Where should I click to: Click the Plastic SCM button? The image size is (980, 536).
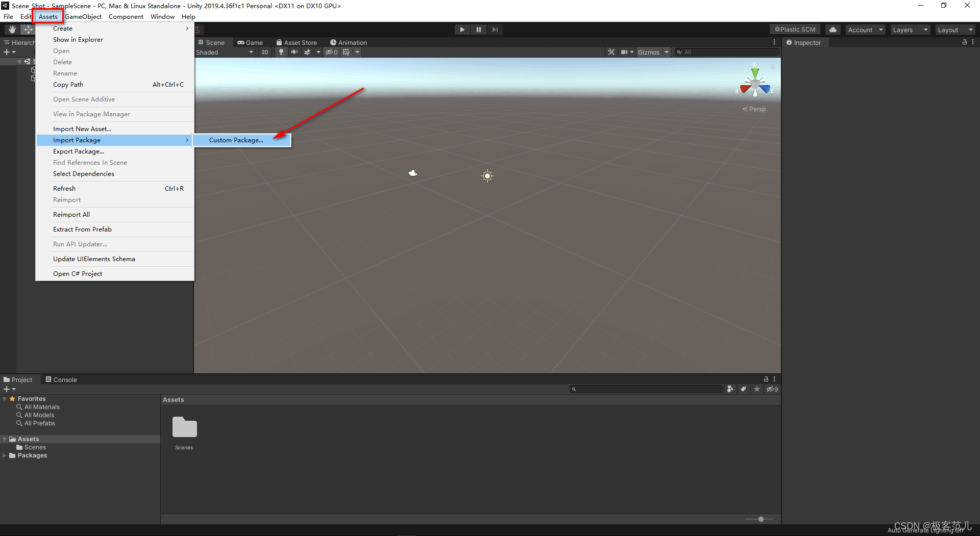795,30
